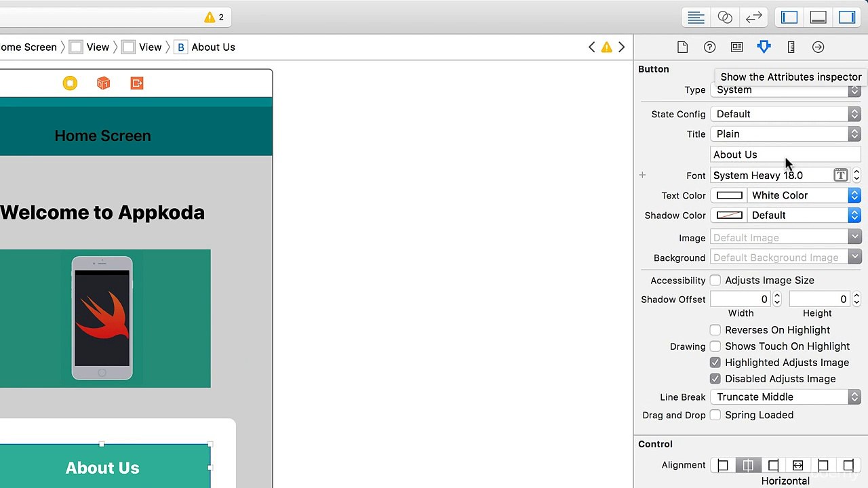This screenshot has width=868, height=488.
Task: Select the View Controller icon in scene dock
Action: pos(70,83)
